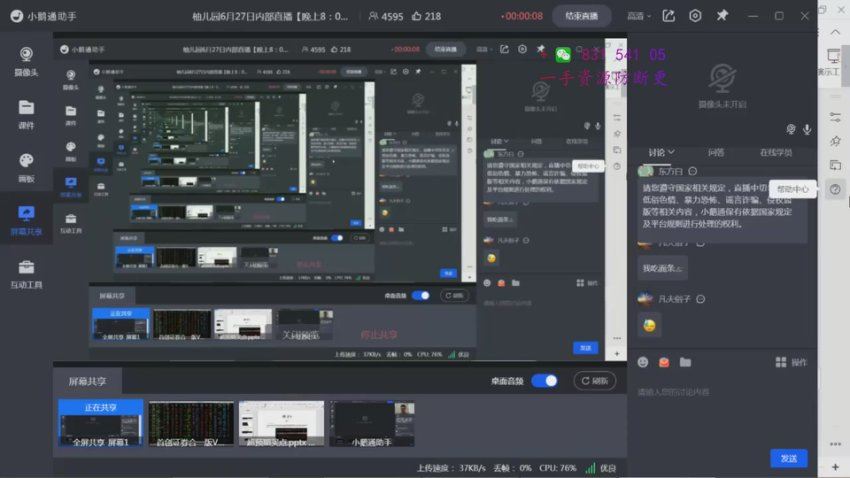Open the 课件 courseware section
The image size is (850, 478).
(x=26, y=114)
